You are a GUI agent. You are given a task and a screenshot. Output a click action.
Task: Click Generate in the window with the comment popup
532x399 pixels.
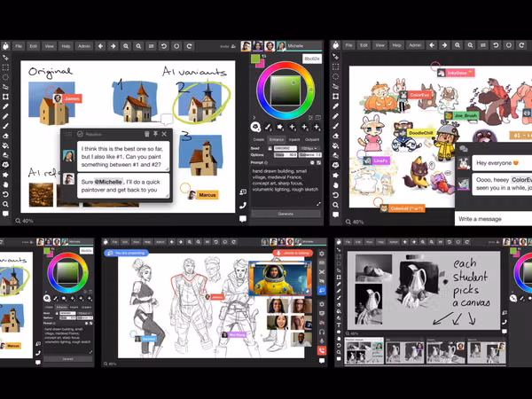point(286,214)
